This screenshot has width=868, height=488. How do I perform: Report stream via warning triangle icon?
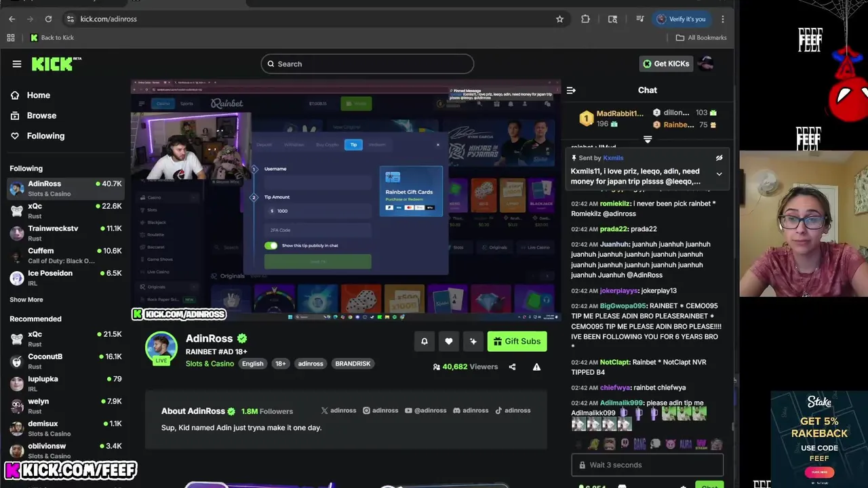click(536, 367)
